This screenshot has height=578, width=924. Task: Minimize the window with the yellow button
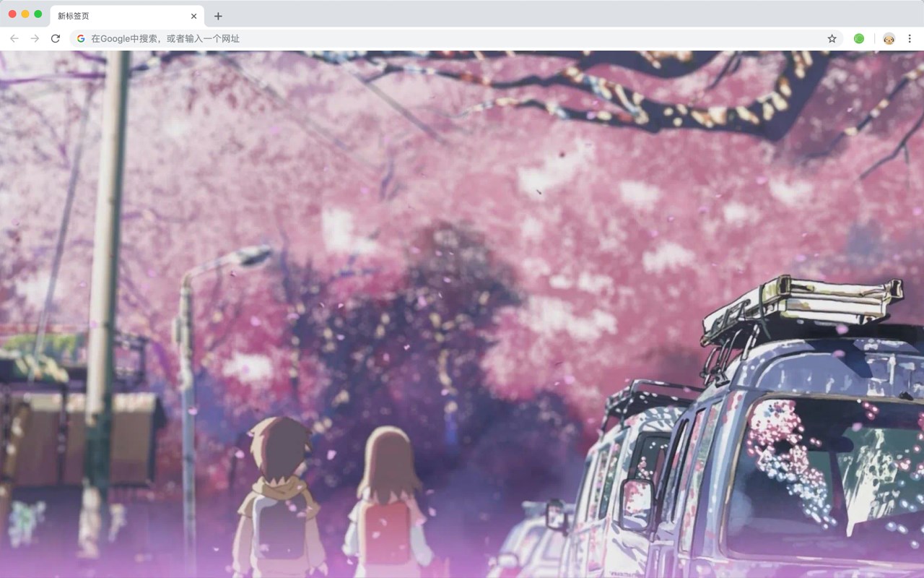25,14
